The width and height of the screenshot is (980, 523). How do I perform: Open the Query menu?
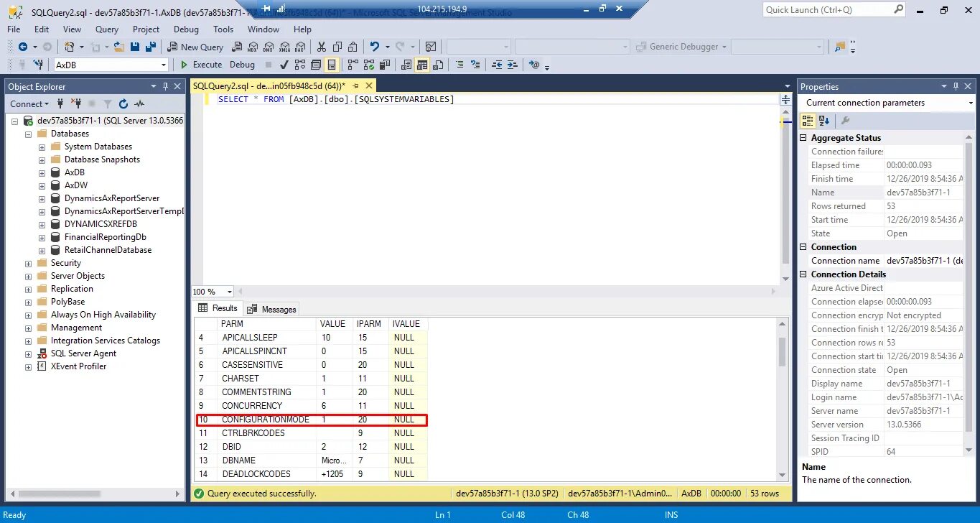click(107, 29)
